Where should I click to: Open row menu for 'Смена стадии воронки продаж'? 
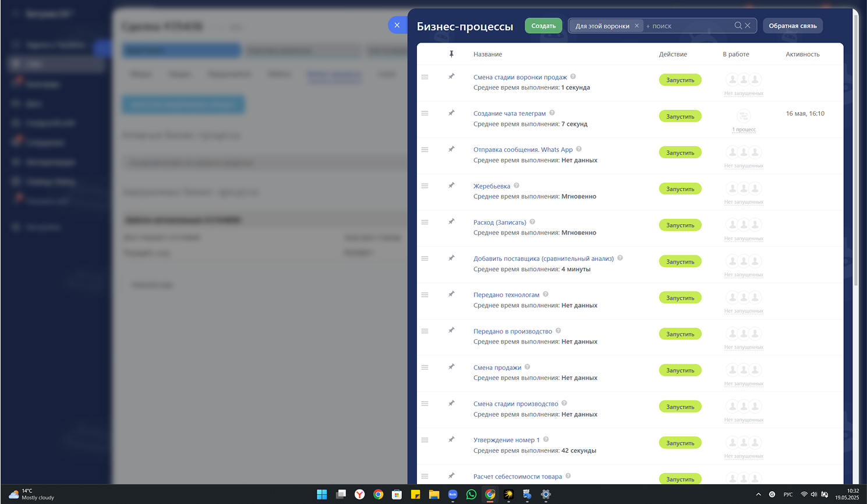coord(425,77)
